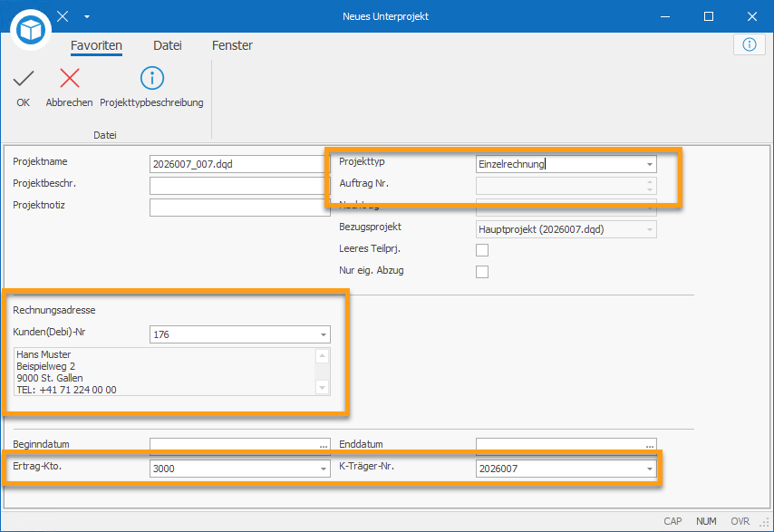Click the phone line TEL: +41 71 224 00 00

pyautogui.click(x=67, y=390)
